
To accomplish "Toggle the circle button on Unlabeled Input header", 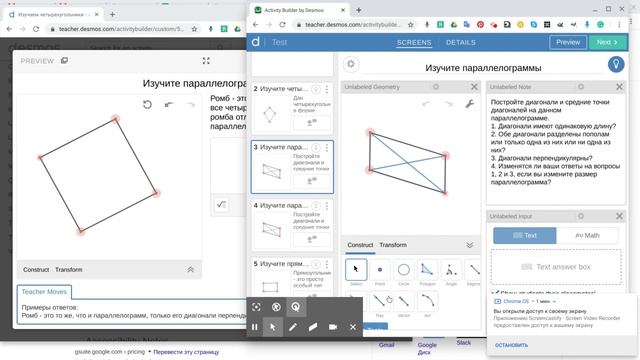I will [581, 216].
